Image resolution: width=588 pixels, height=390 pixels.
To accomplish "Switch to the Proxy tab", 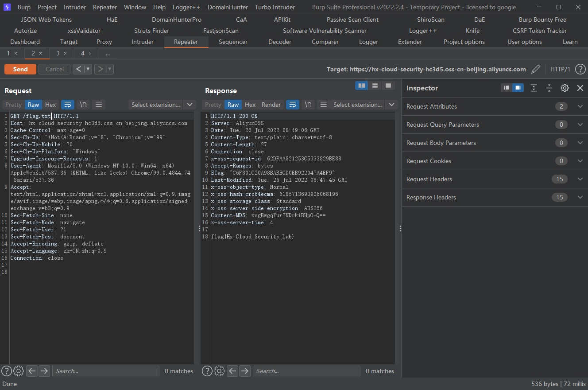I will click(x=104, y=42).
